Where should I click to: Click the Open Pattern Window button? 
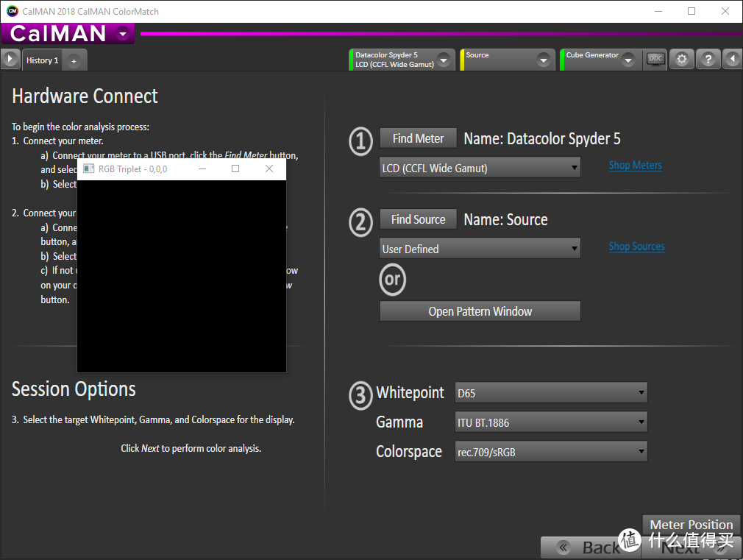[480, 311]
